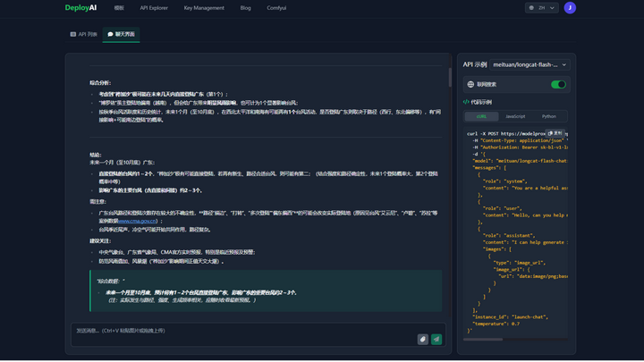Click the API 示例 panel heading
The image size is (644, 362).
coord(475,64)
